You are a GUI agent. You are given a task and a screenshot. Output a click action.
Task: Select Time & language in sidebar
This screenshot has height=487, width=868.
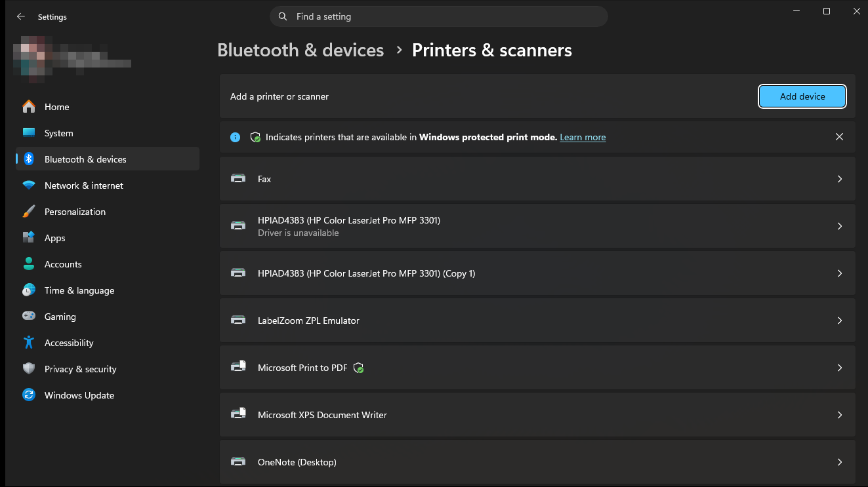pos(108,290)
